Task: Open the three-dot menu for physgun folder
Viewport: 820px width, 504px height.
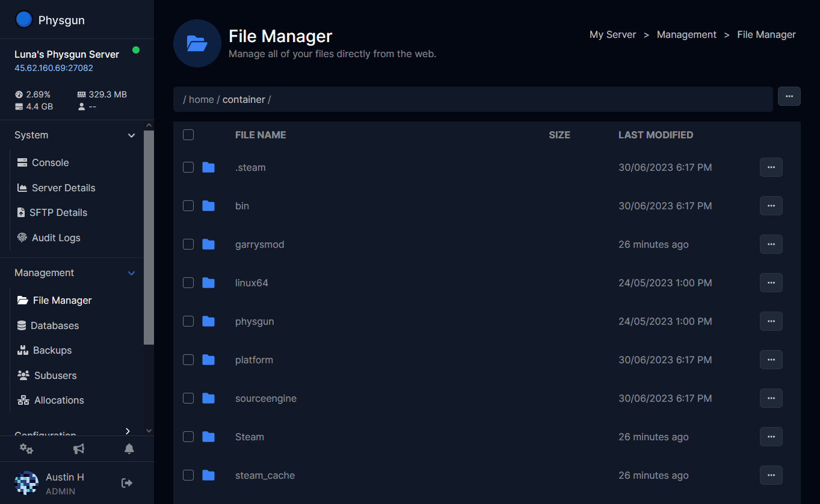Action: pos(771,321)
